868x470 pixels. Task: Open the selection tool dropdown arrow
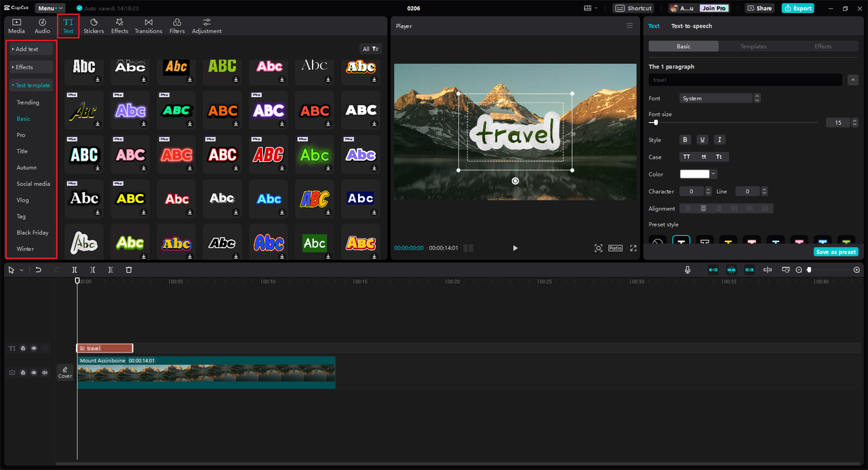coord(21,270)
